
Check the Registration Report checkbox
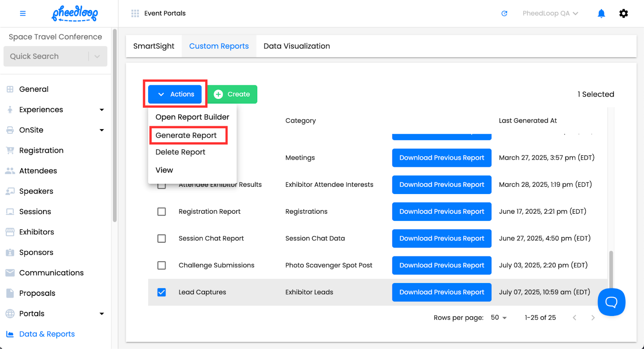coord(161,212)
